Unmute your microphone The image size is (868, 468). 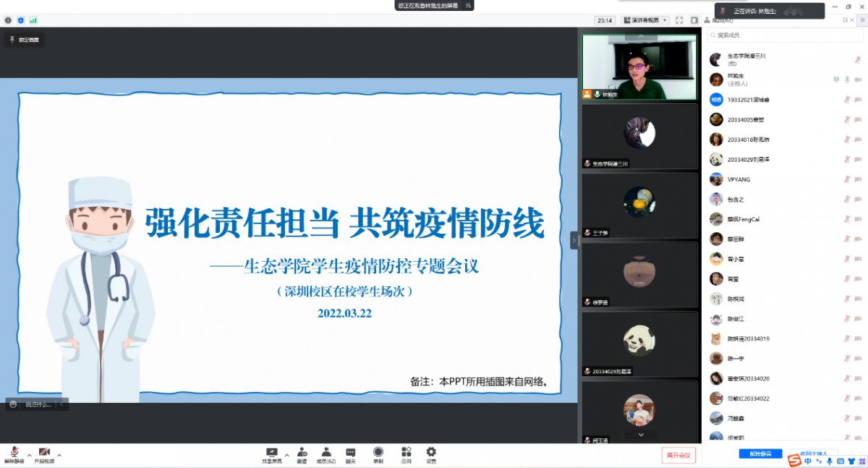click(x=14, y=454)
